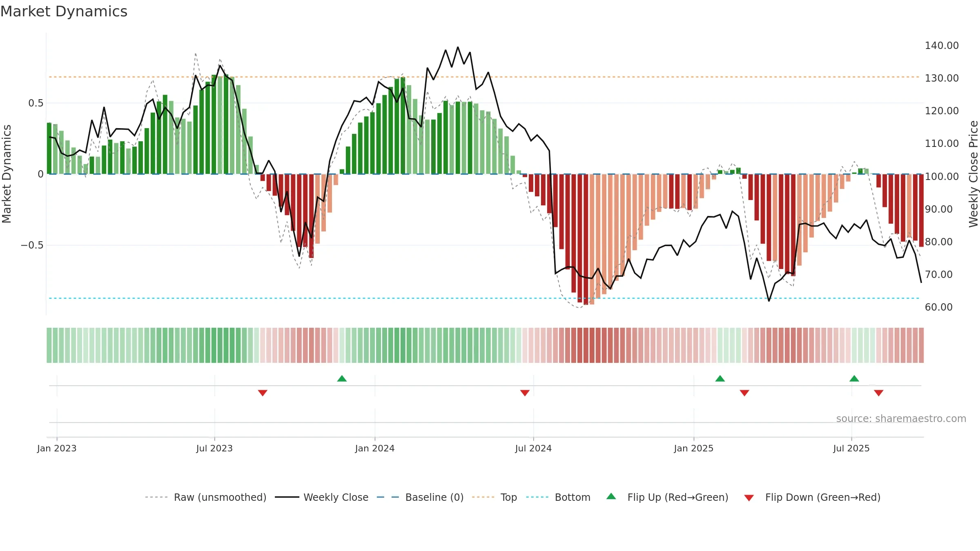Viewport: 980px width, 551px height.
Task: Click the flip-down marker just before Jul 2024
Action: point(525,393)
